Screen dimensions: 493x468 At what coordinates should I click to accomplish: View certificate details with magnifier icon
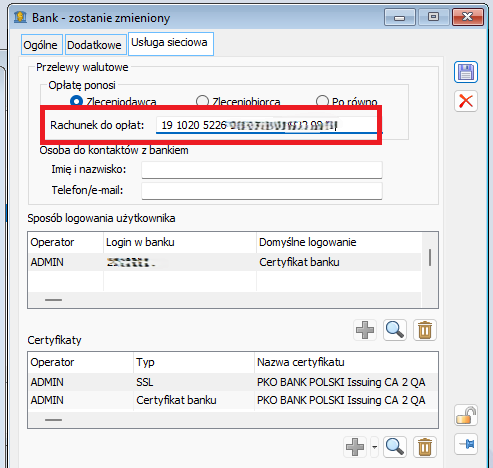coord(395,447)
